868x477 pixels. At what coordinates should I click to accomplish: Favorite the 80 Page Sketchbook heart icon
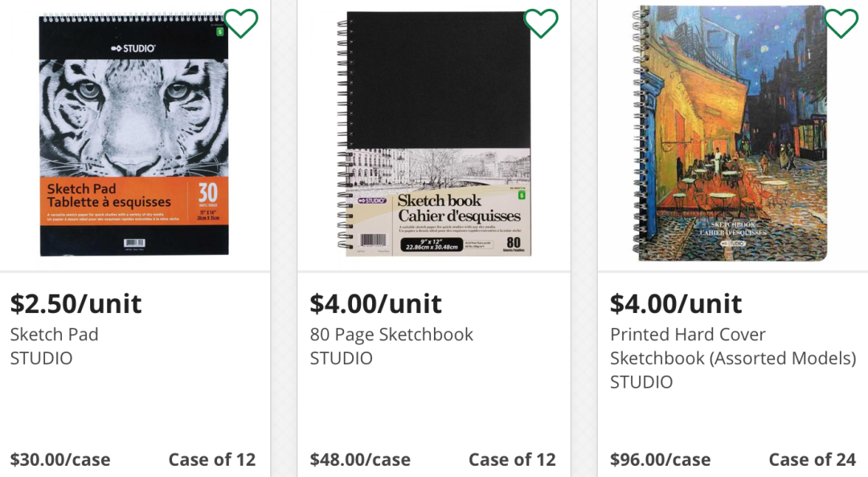pos(541,23)
